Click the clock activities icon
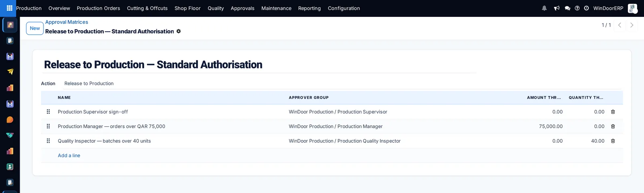 pyautogui.click(x=586, y=8)
